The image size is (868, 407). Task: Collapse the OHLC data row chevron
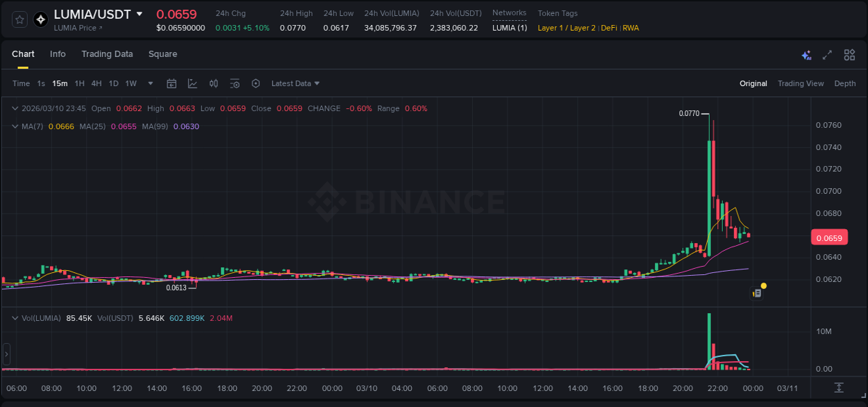pyautogui.click(x=15, y=108)
